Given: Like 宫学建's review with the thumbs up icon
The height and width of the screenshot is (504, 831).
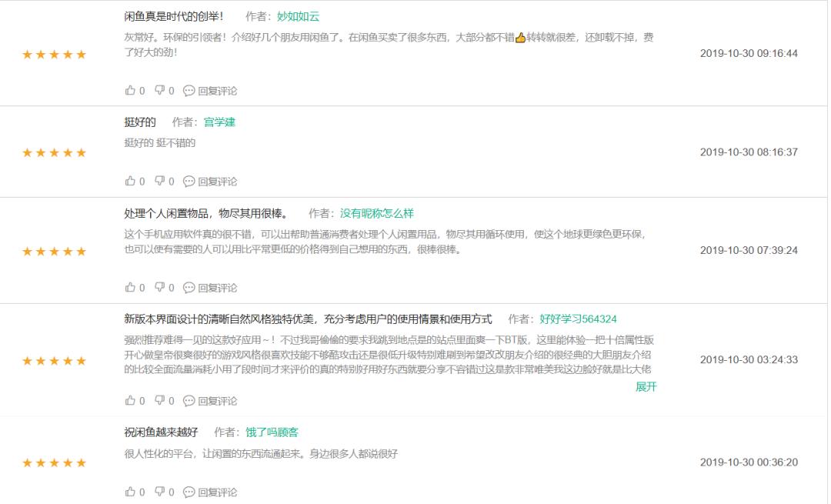Looking at the screenshot, I should click(131, 182).
